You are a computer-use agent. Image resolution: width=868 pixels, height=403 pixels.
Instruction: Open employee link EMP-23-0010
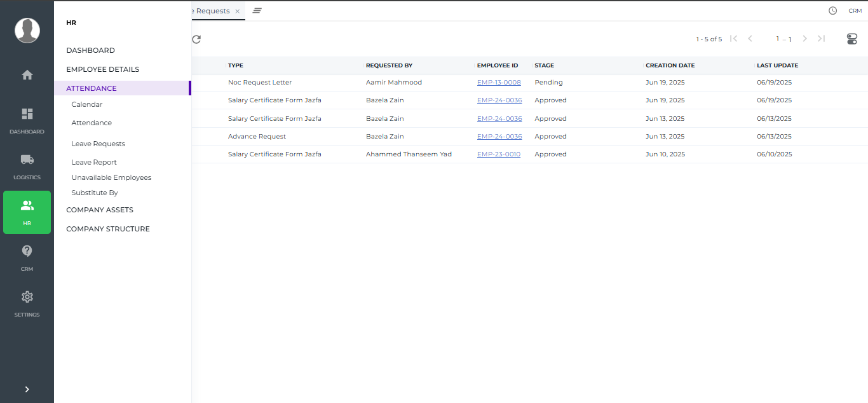click(499, 154)
